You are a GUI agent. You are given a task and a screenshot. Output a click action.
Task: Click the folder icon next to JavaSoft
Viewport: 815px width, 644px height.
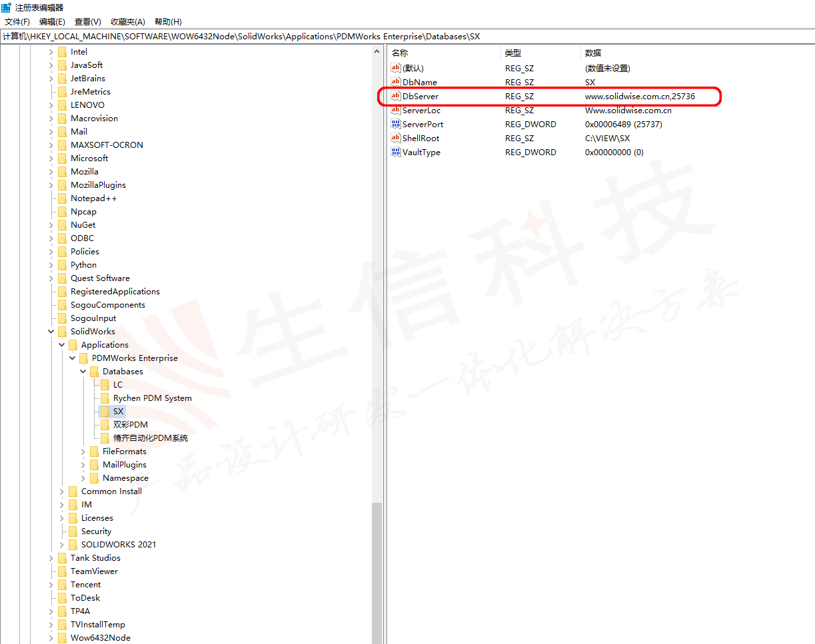pyautogui.click(x=63, y=65)
